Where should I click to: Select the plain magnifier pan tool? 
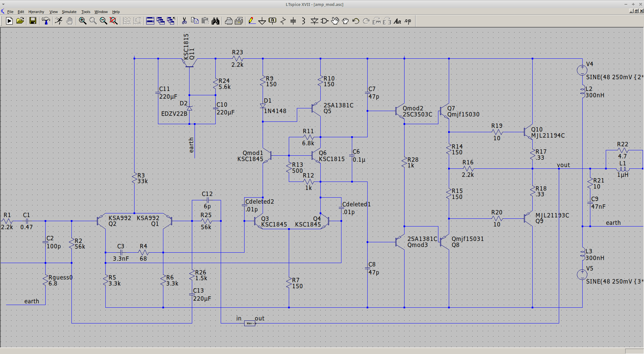point(93,21)
